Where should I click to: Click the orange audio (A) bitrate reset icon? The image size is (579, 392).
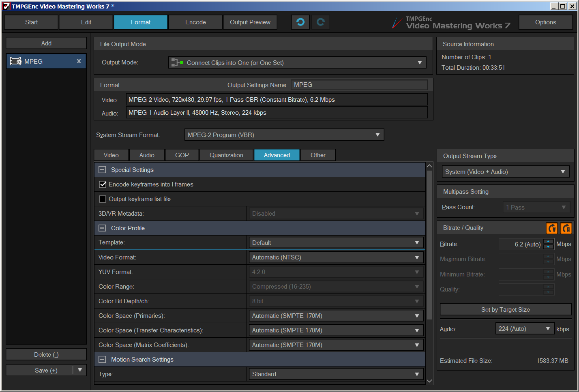pos(566,228)
